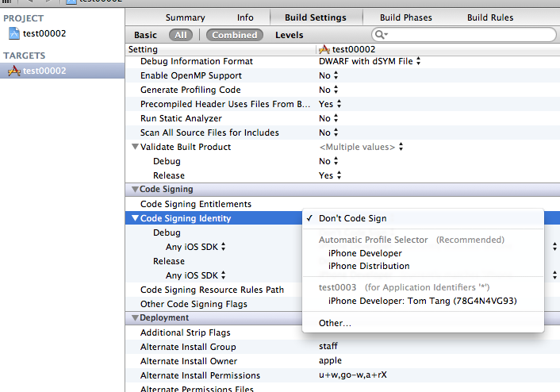The width and height of the screenshot is (560, 392).
Task: Select the Code Signing Entitlements row
Action: [x=196, y=204]
